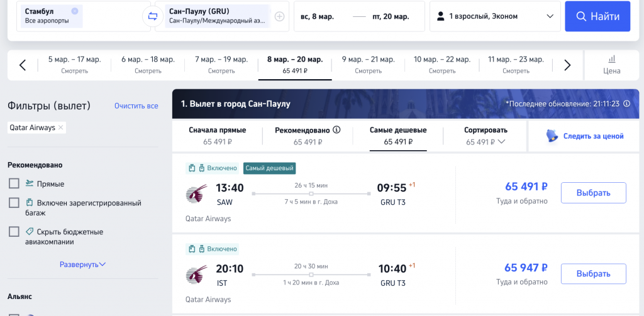
Task: Click the info icon next to Рекомендовано
Action: pyautogui.click(x=337, y=130)
